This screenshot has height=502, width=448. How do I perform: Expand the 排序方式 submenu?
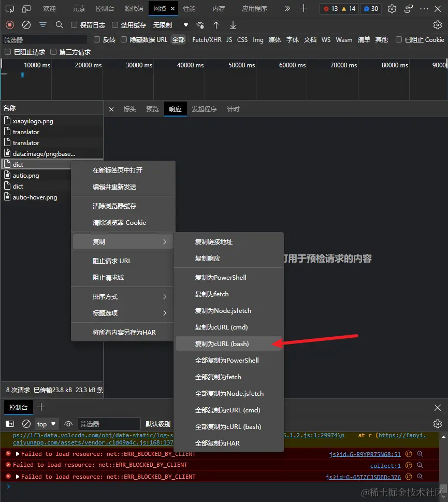coord(123,297)
